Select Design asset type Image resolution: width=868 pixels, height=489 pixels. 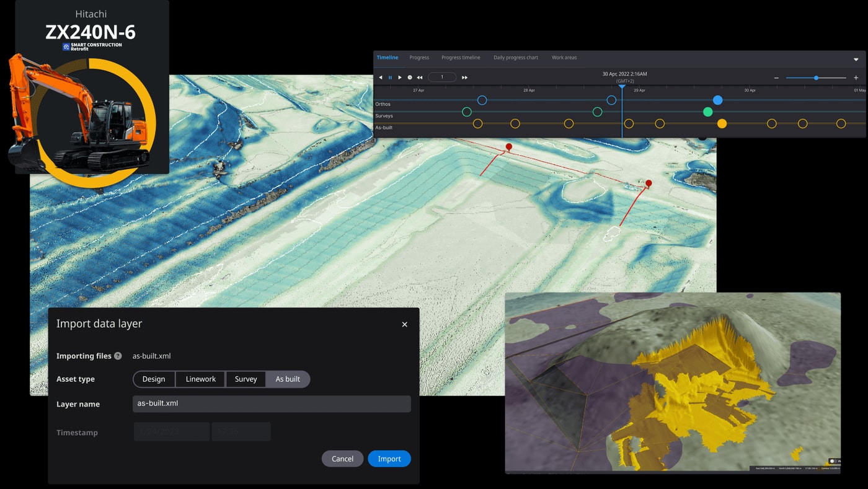pyautogui.click(x=154, y=379)
